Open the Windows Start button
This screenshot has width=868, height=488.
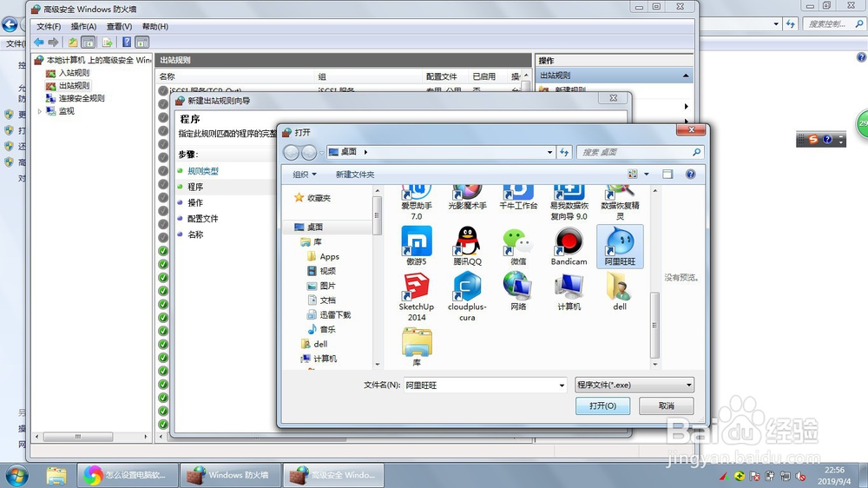(16, 476)
